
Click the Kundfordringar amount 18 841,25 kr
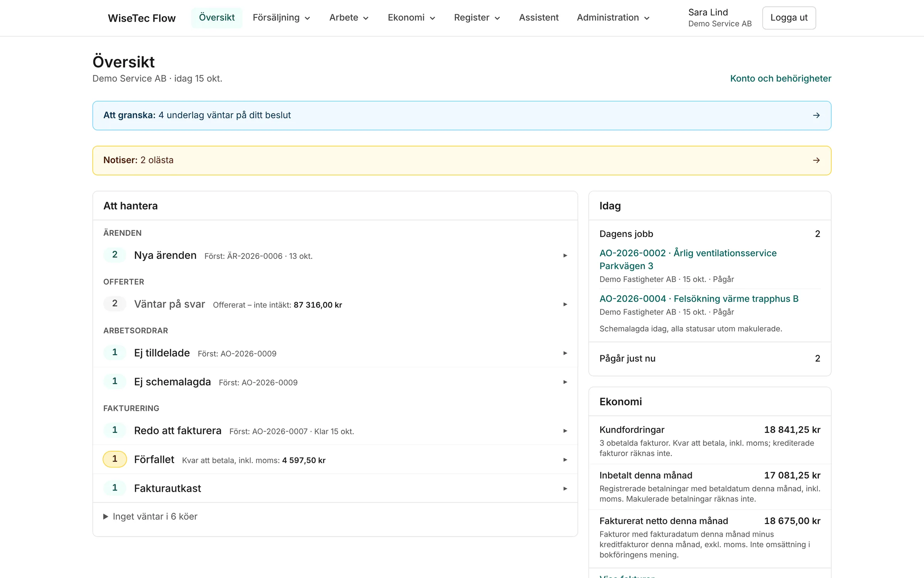pos(792,430)
